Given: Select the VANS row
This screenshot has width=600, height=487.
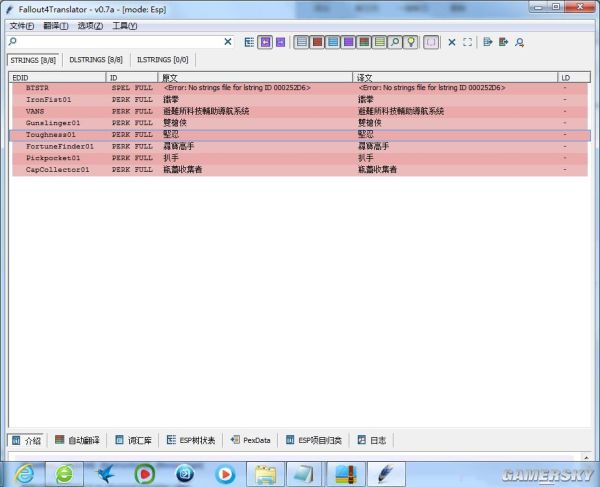Looking at the screenshot, I should click(300, 111).
